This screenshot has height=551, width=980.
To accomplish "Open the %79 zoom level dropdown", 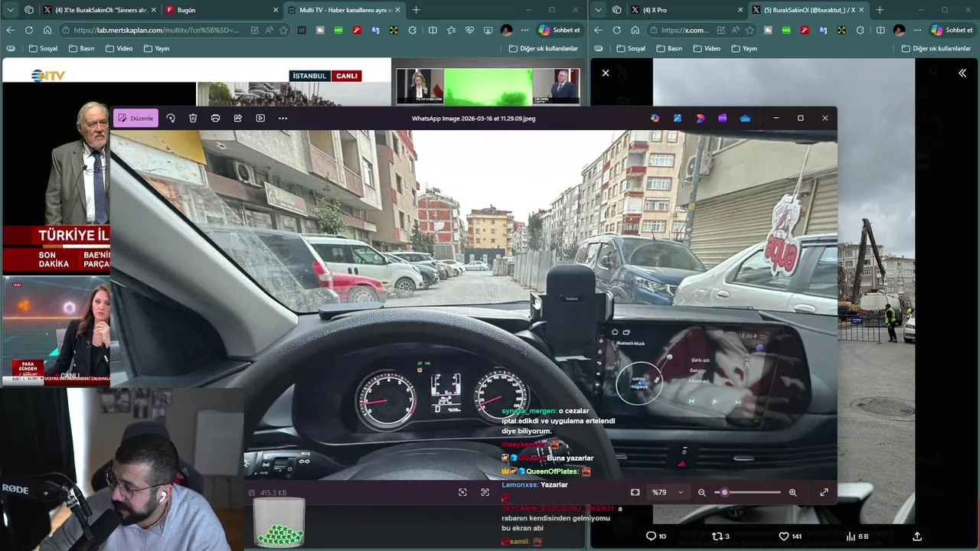I will tap(667, 492).
